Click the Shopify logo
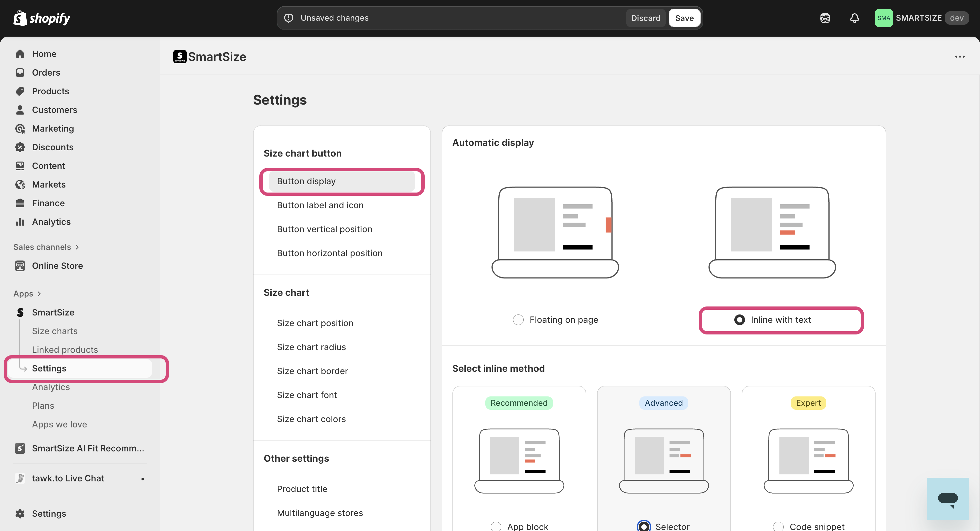Screen dimensions: 980x531 point(42,18)
